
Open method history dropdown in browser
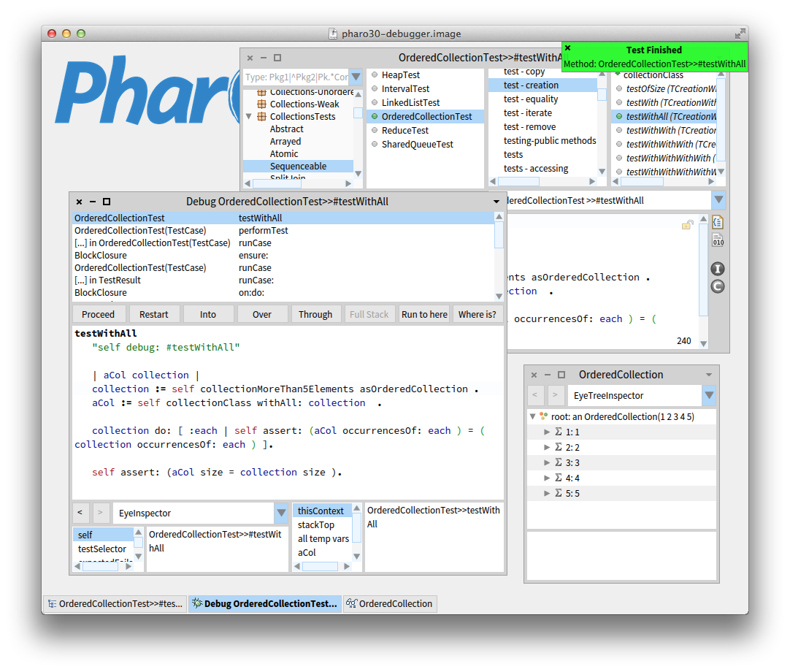tap(719, 200)
